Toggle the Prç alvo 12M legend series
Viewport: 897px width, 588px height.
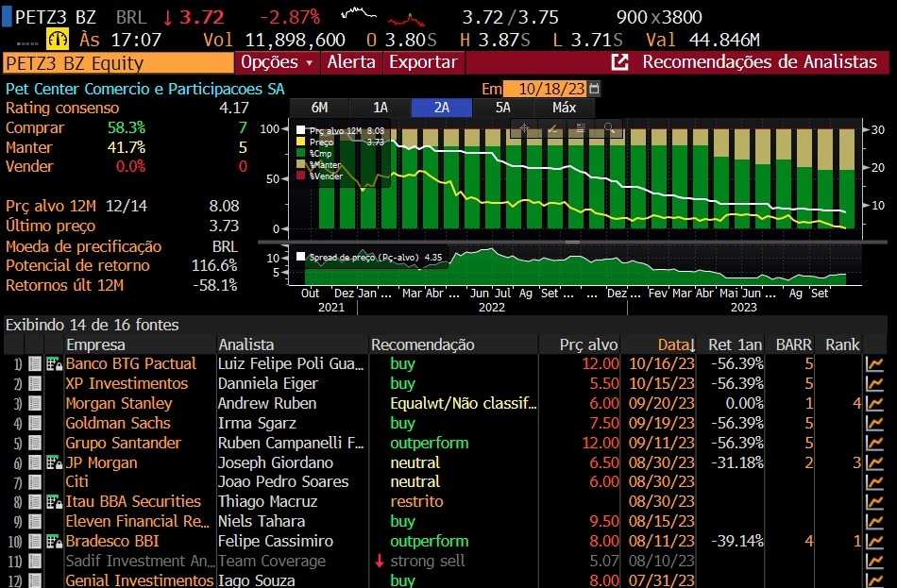302,131
